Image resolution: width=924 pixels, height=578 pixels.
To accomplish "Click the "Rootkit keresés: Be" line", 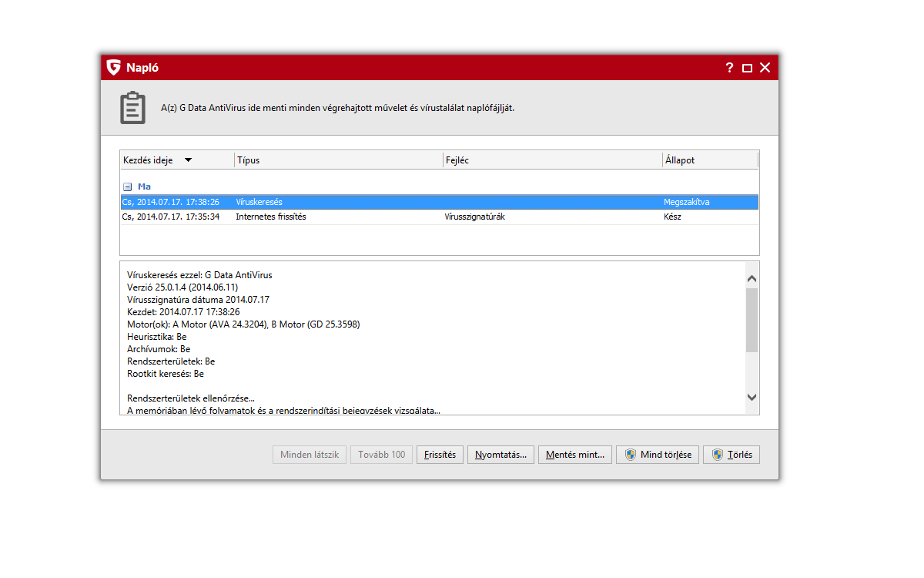I will coord(166,374).
